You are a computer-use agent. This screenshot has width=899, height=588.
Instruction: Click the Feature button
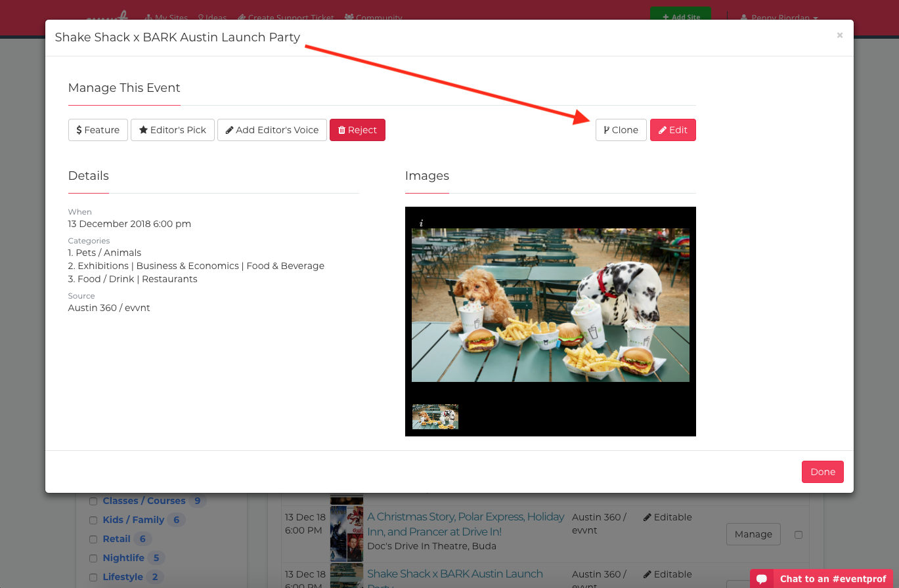pyautogui.click(x=98, y=130)
